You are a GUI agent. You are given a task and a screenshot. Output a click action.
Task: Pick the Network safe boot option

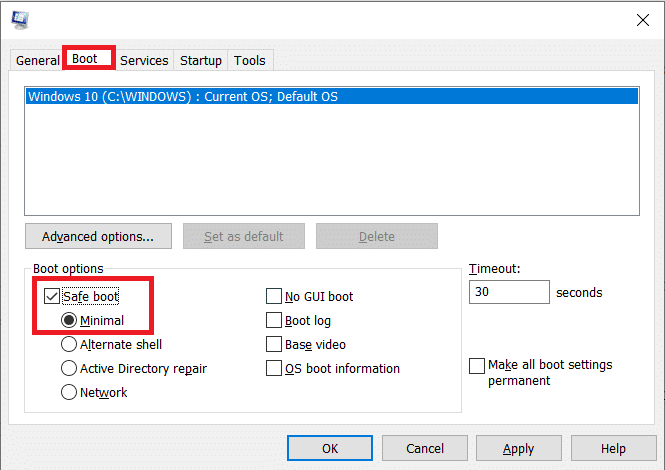(x=70, y=393)
